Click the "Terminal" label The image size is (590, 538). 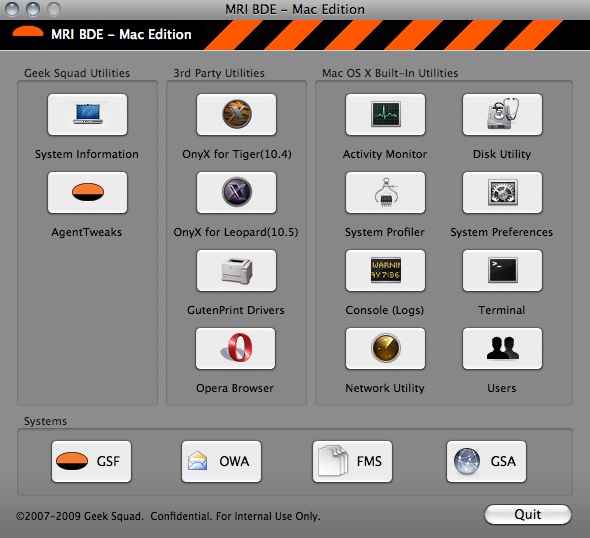point(502,310)
